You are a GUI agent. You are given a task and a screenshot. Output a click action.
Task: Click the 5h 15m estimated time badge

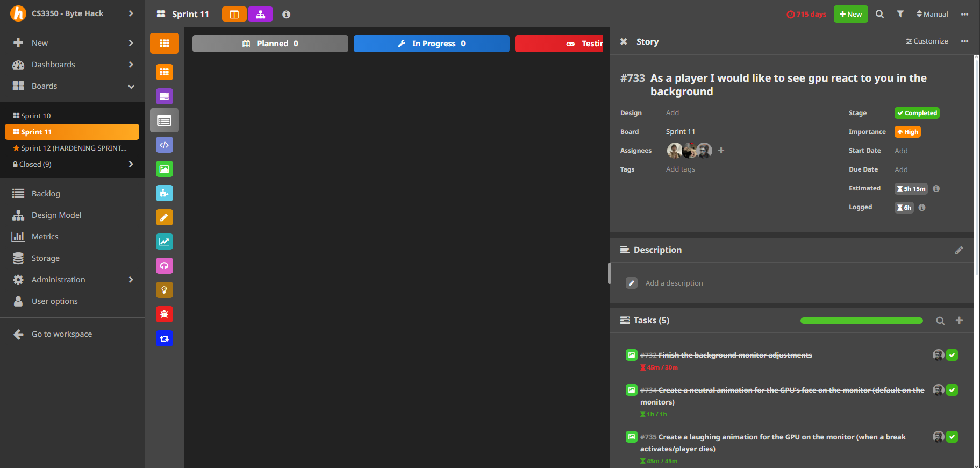[911, 189]
